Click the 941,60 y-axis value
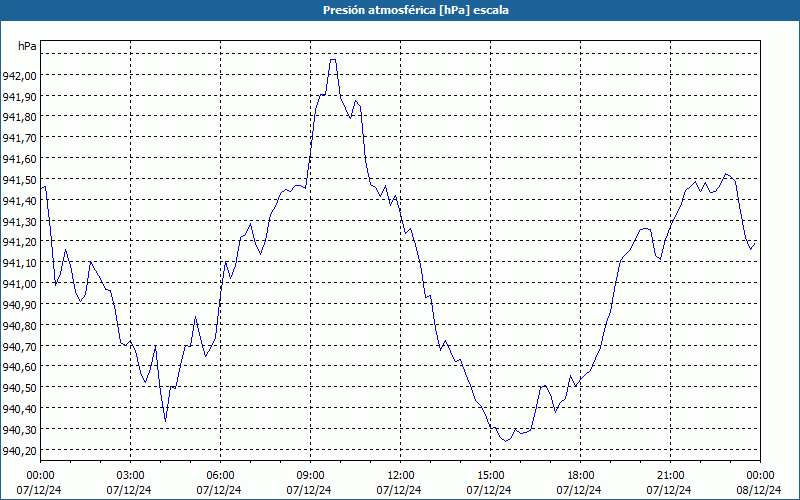 (19, 159)
